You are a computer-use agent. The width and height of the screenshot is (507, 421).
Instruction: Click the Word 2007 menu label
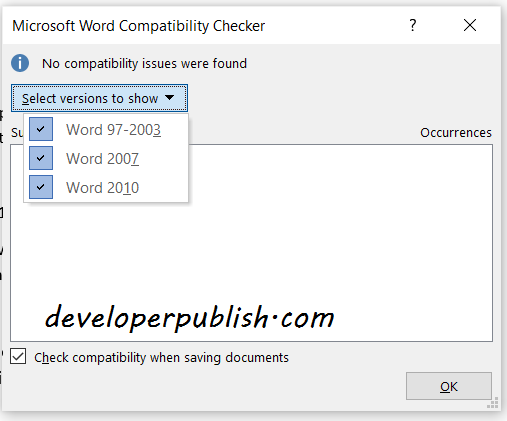102,159
